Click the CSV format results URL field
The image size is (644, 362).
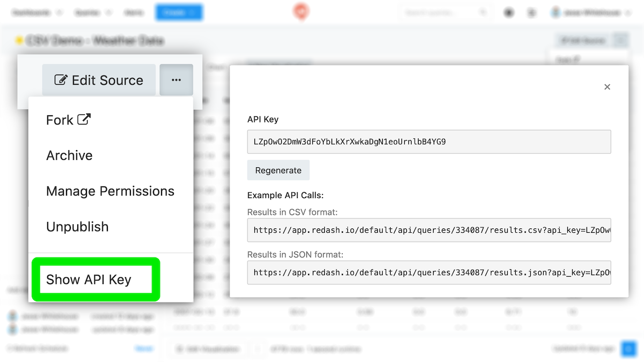point(429,230)
